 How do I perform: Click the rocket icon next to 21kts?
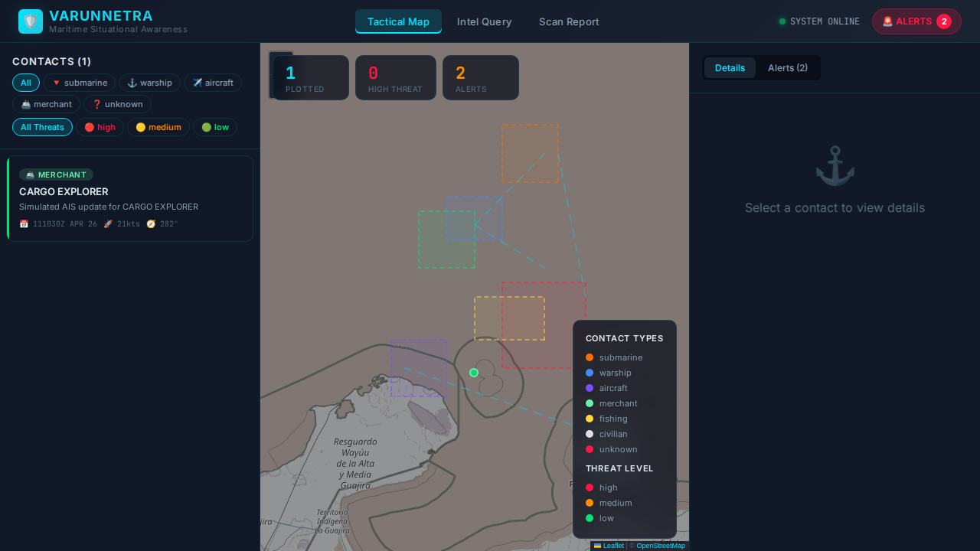[x=108, y=223]
